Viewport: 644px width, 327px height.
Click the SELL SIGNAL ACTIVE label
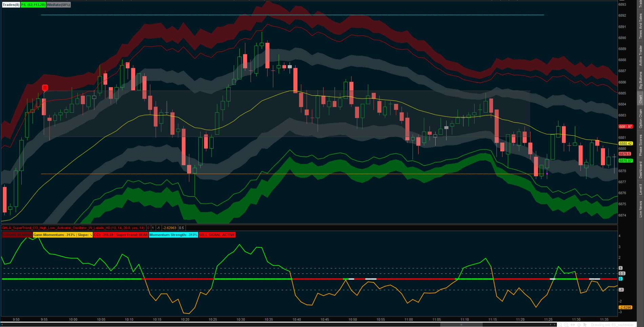pos(217,235)
